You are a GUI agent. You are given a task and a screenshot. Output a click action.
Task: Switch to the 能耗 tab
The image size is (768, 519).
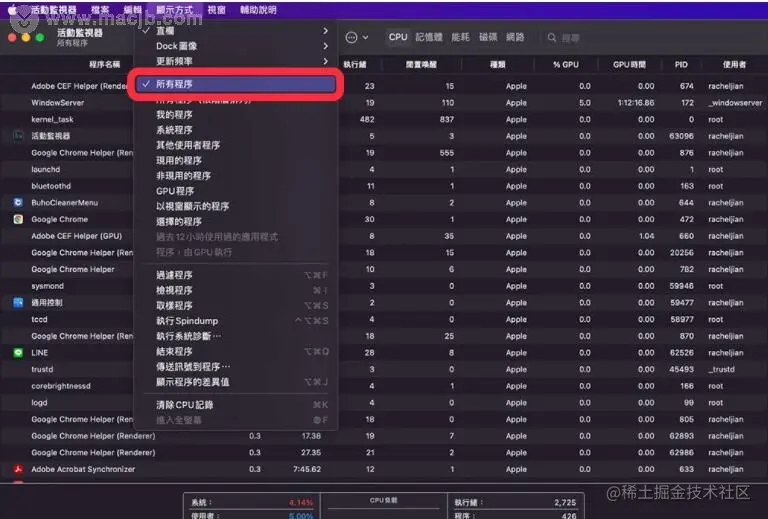(460, 37)
